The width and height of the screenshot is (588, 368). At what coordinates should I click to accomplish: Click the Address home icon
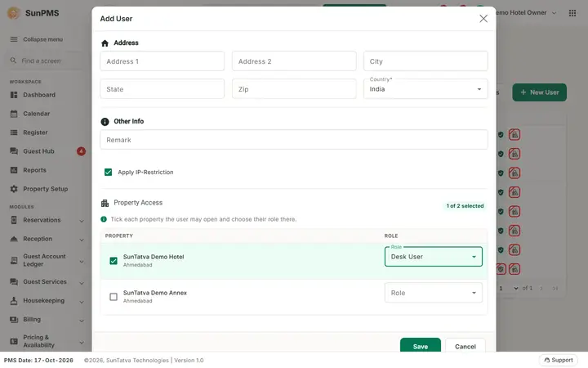point(105,43)
